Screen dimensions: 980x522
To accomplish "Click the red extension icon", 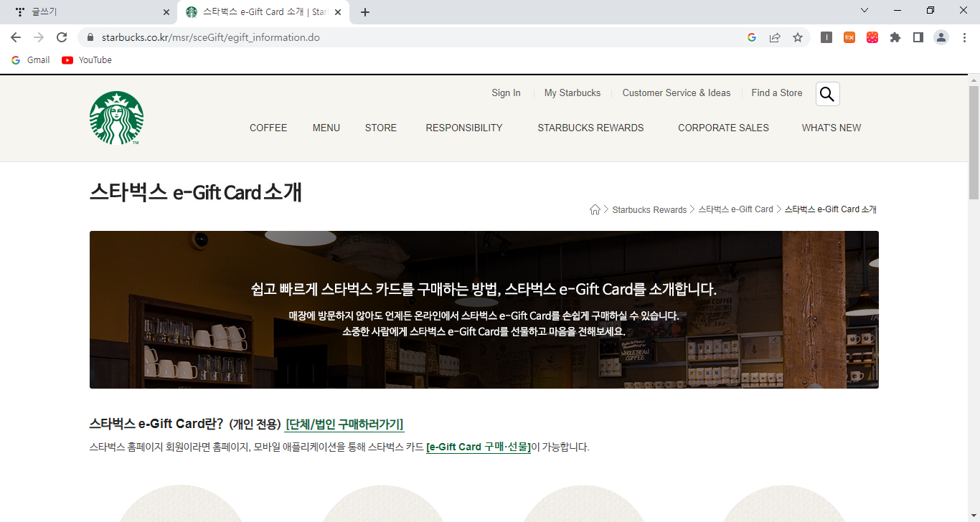I will (x=872, y=37).
